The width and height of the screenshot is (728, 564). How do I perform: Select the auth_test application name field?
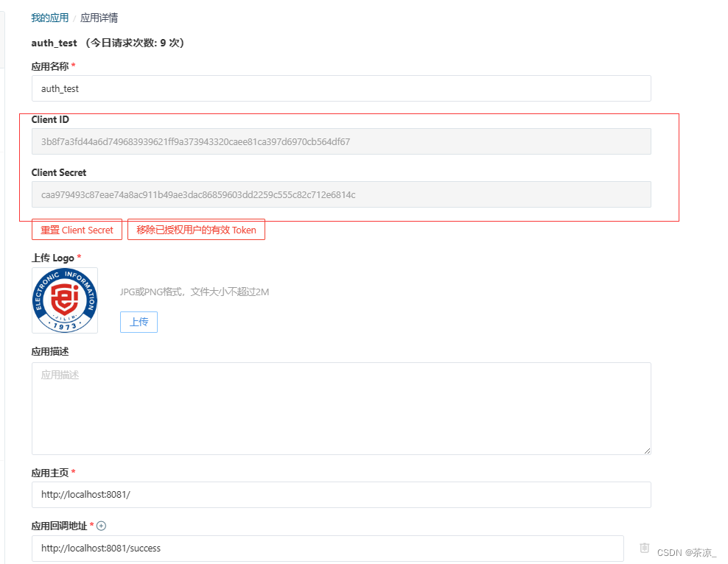click(x=340, y=88)
